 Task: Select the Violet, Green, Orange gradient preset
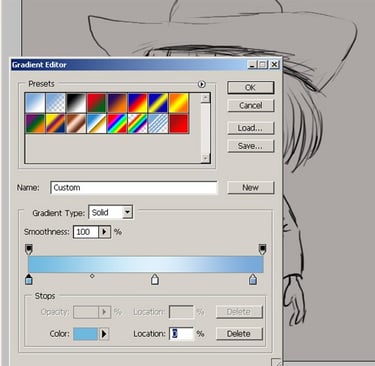click(35, 124)
